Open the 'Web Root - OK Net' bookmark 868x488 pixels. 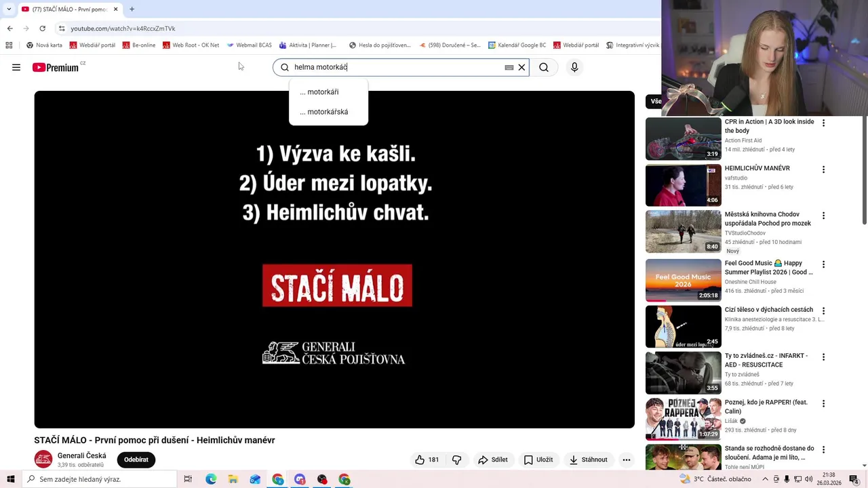pyautogui.click(x=191, y=45)
